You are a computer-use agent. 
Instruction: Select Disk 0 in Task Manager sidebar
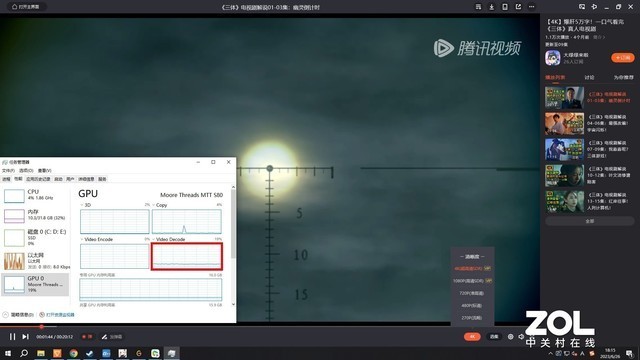pos(35,238)
